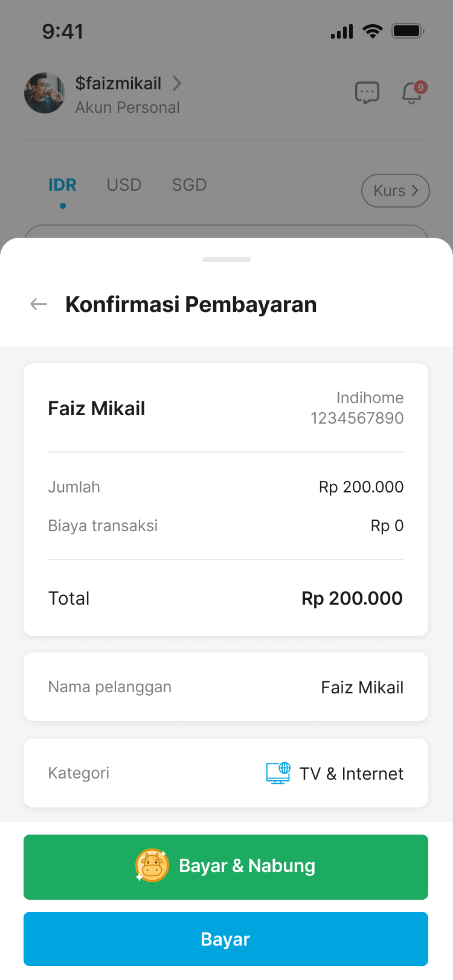
Task: Tap the Wi-Fi status icon
Action: tap(372, 31)
